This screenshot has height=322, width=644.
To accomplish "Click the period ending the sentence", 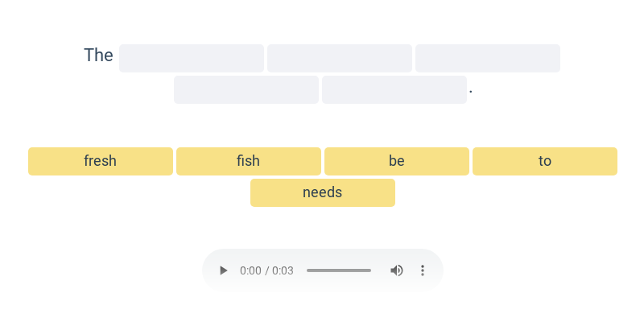I will pyautogui.click(x=471, y=92).
